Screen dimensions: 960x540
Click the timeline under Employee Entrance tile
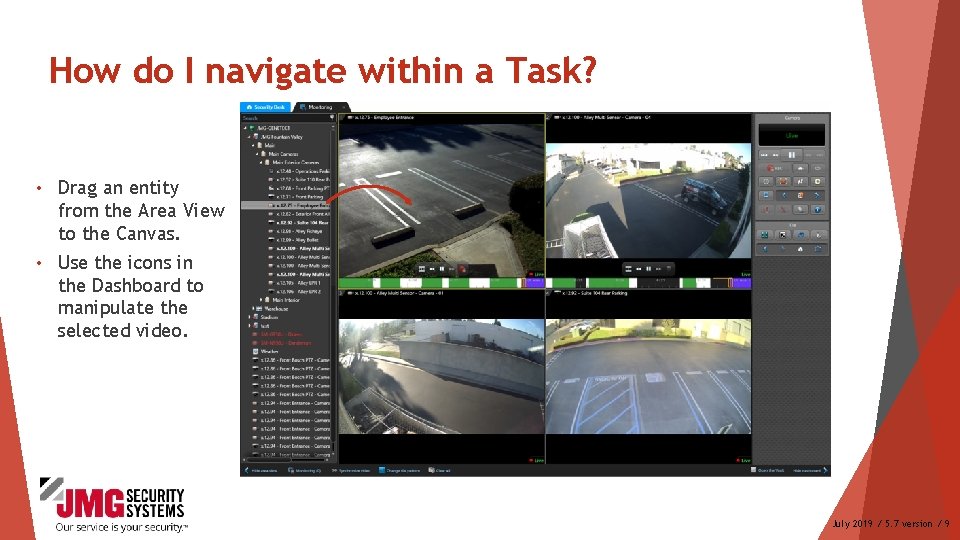[441, 283]
